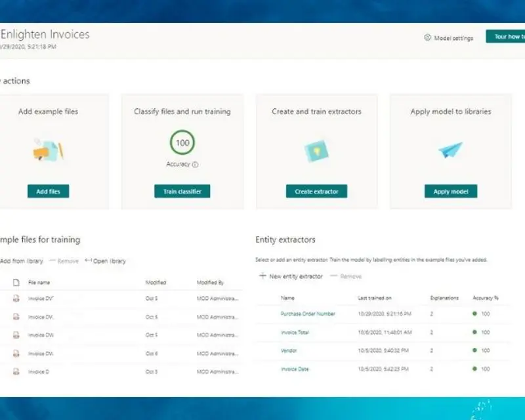Click the Remove icon next to New entity extractor
This screenshot has height=420, width=525.
point(335,276)
